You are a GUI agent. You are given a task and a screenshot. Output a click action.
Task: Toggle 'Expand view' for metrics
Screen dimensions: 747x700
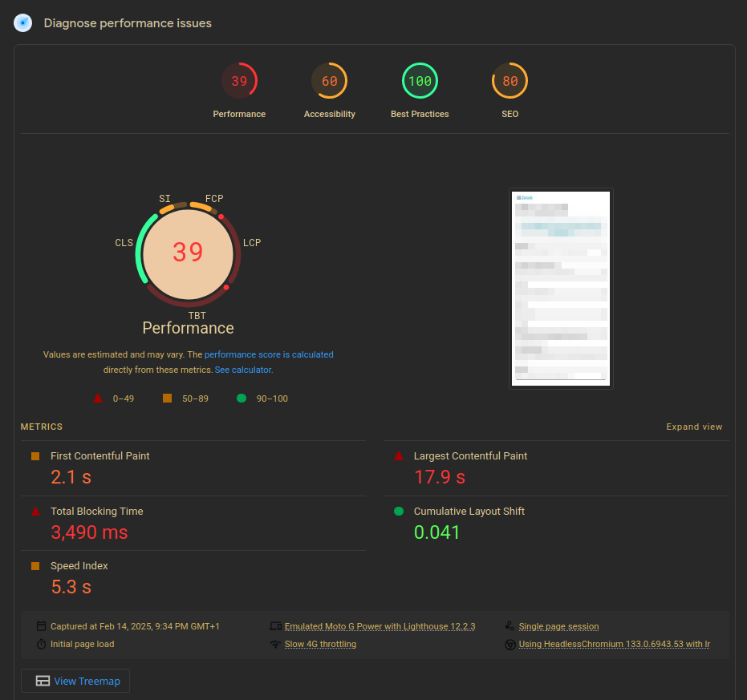[x=694, y=427]
